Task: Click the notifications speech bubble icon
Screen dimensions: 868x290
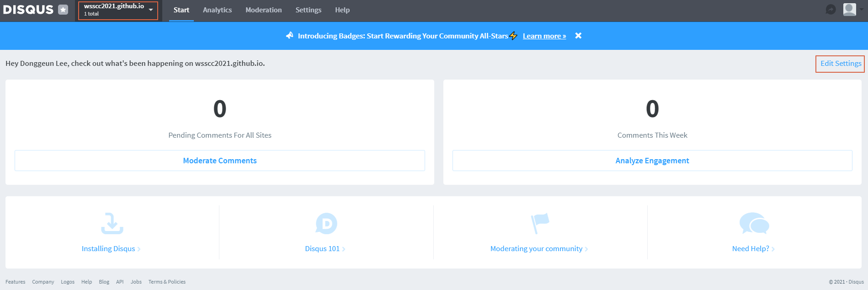Action: coord(831,10)
